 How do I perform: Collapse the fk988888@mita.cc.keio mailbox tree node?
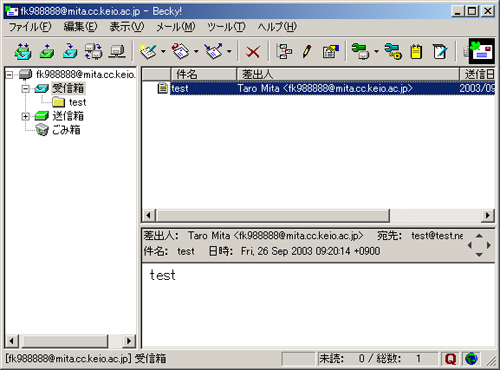click(x=9, y=75)
